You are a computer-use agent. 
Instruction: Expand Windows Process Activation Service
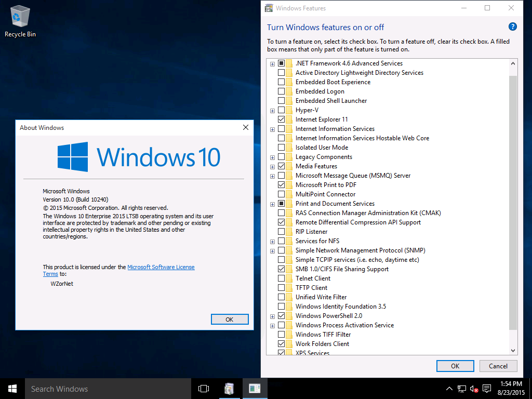[x=272, y=326]
